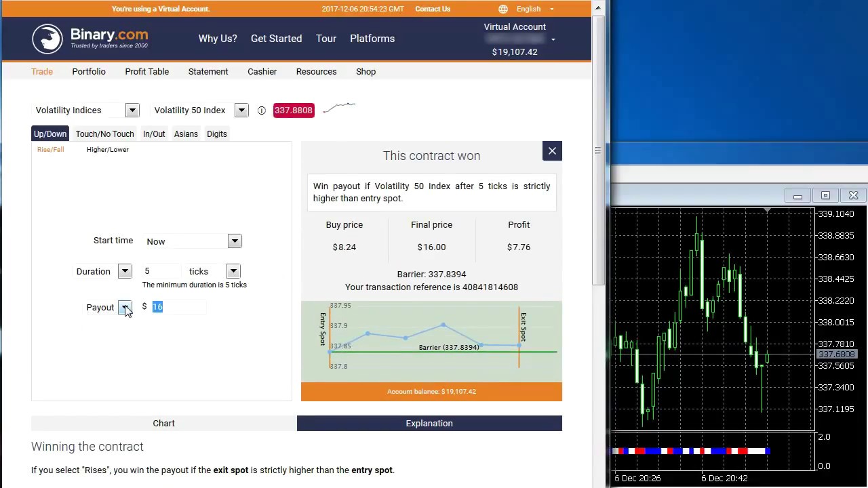The height and width of the screenshot is (488, 868).
Task: Open the Portfolio page
Action: 89,71
